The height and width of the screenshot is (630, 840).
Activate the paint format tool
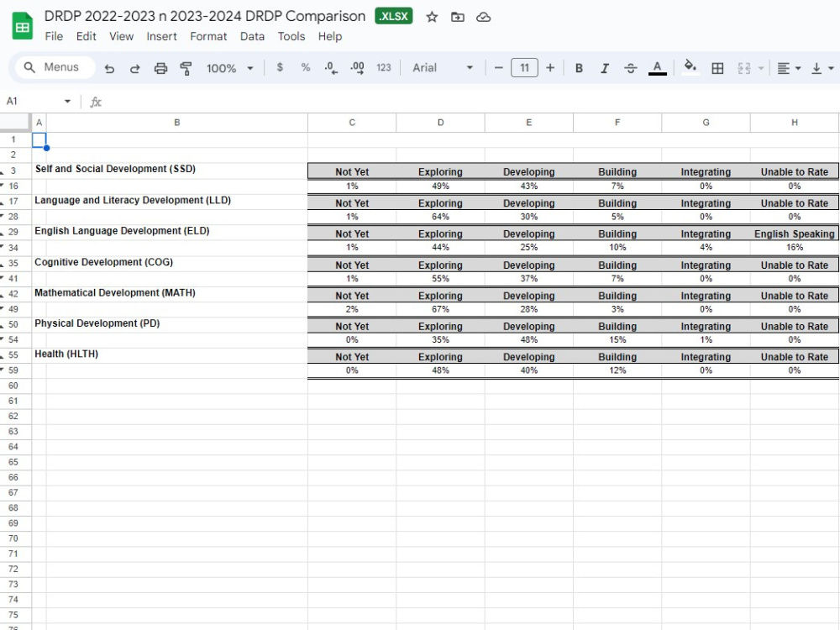186,68
